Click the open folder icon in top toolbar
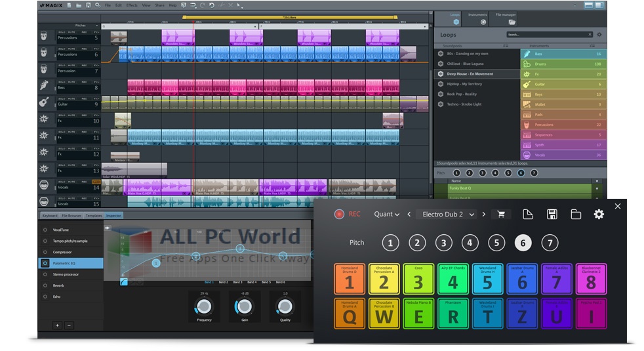Viewport: 644px width, 351px height. [x=79, y=5]
